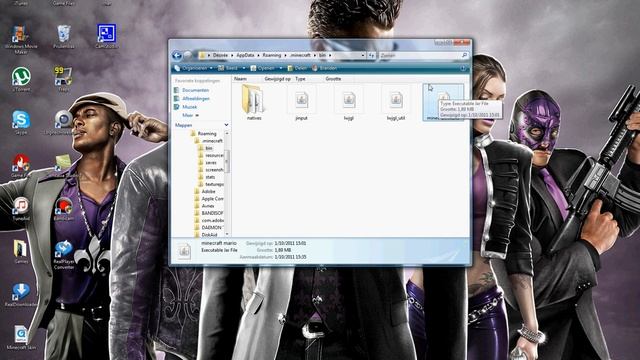The width and height of the screenshot is (640, 360).
Task: Select the bin folder in tree
Action: [209, 148]
